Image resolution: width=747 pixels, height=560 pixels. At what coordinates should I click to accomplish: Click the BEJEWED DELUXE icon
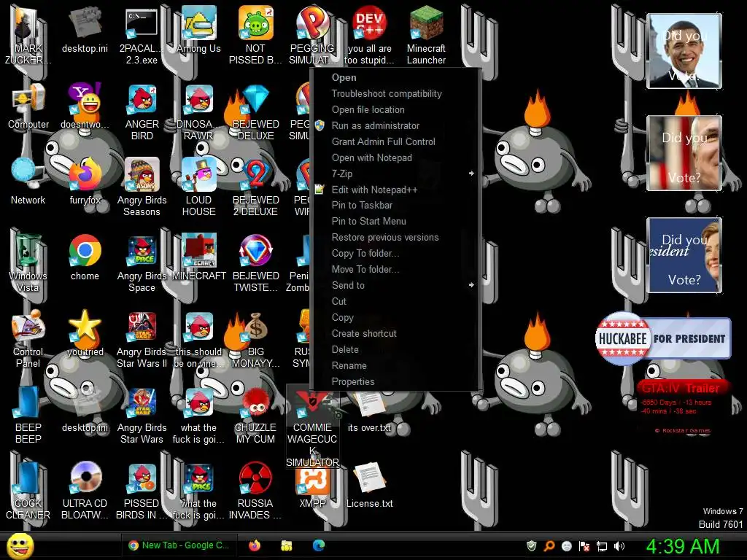[x=255, y=112]
